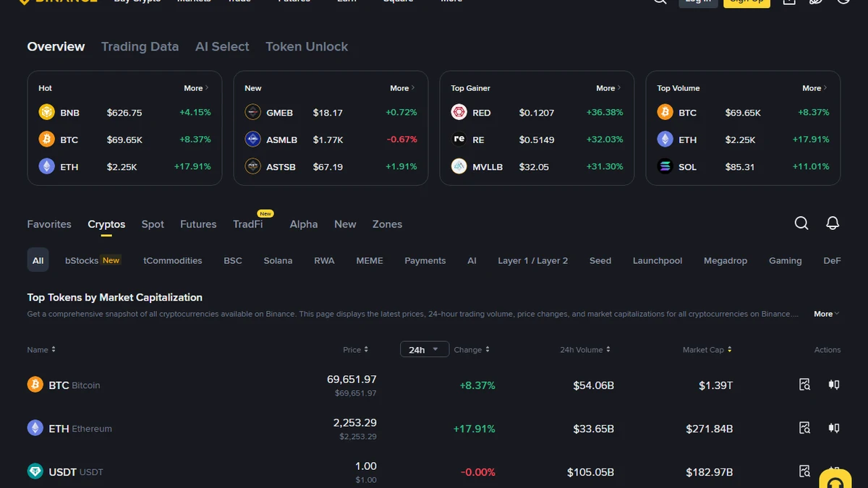Sort the table by the Name column
Image resolution: width=868 pixels, height=488 pixels.
(41, 349)
